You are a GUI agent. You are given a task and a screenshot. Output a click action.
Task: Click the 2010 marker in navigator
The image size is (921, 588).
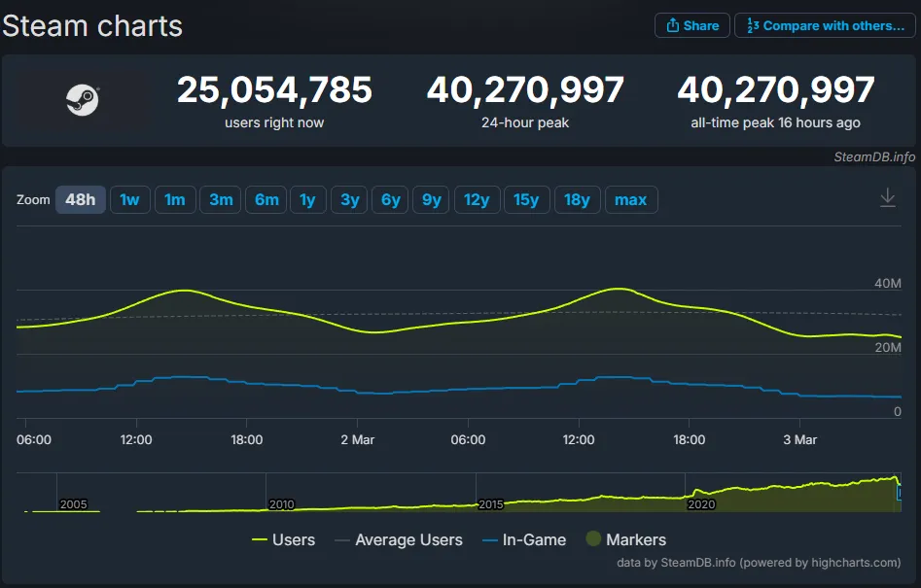[281, 504]
